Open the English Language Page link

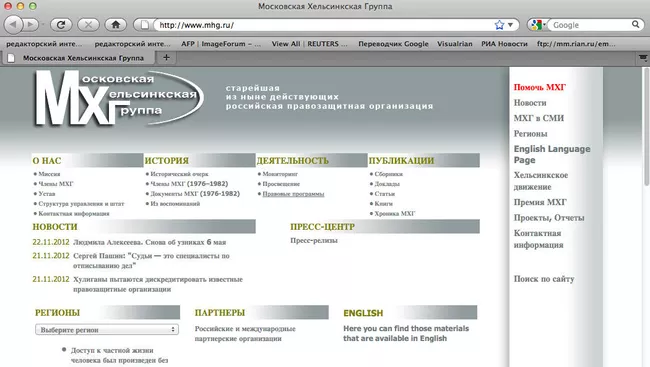point(552,154)
